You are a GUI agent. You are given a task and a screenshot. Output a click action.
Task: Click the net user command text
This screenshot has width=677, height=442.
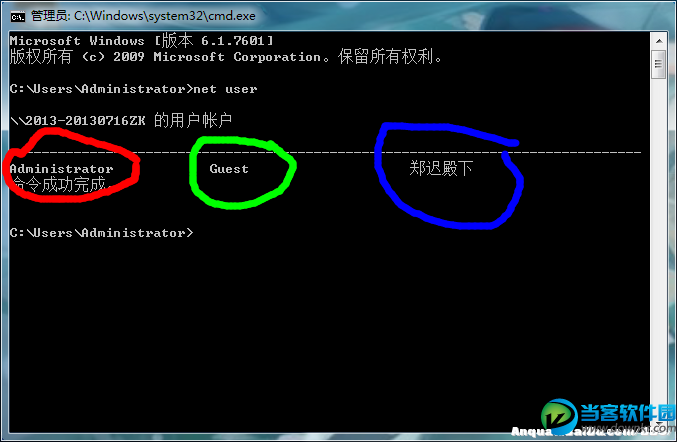pos(225,89)
